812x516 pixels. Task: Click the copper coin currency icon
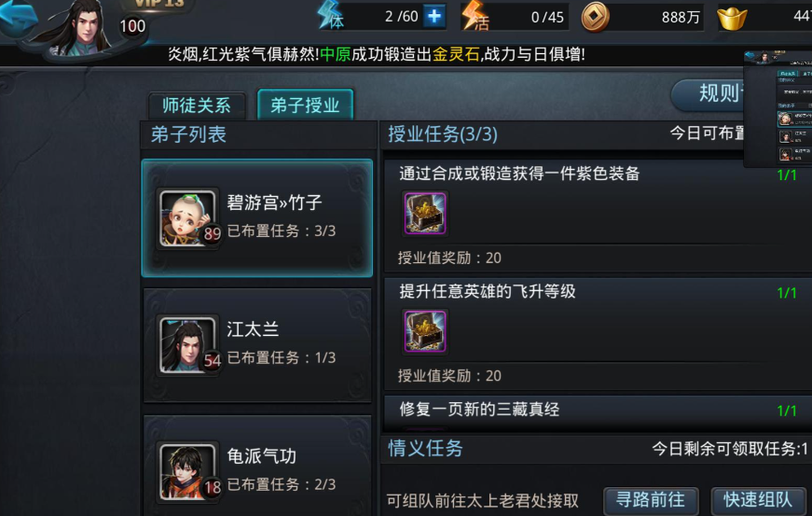tap(595, 17)
